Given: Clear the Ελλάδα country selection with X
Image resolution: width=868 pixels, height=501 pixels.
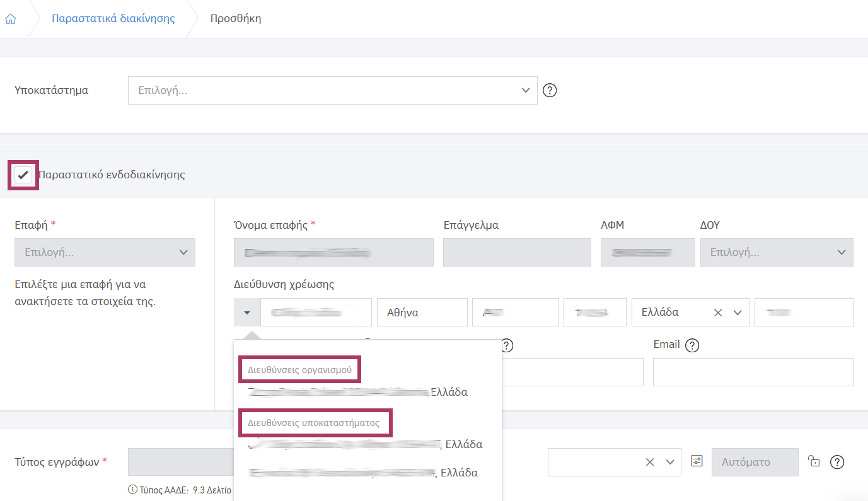Looking at the screenshot, I should 717,313.
